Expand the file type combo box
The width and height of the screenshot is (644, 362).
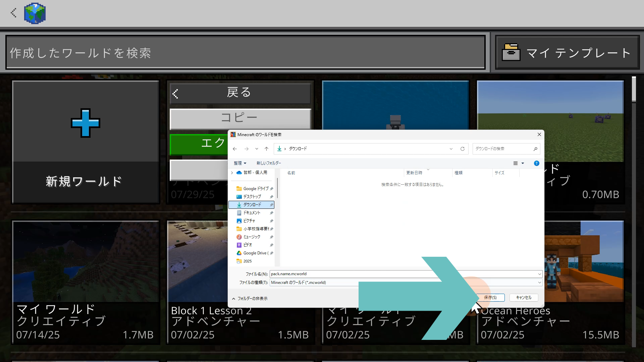(x=539, y=283)
